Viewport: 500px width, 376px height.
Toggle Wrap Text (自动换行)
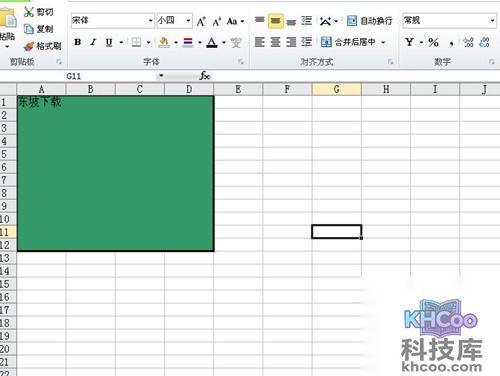tap(369, 21)
